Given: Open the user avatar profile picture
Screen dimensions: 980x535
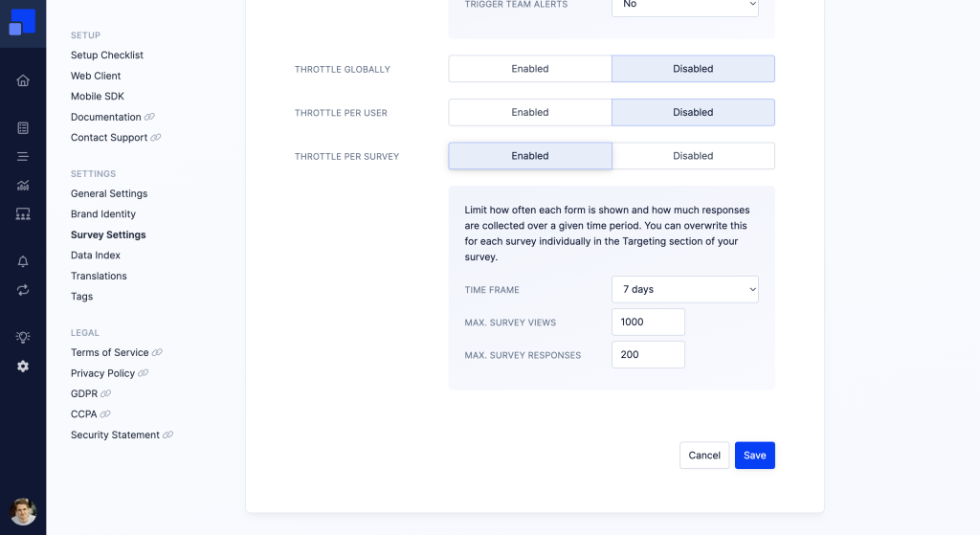Looking at the screenshot, I should coord(23,512).
